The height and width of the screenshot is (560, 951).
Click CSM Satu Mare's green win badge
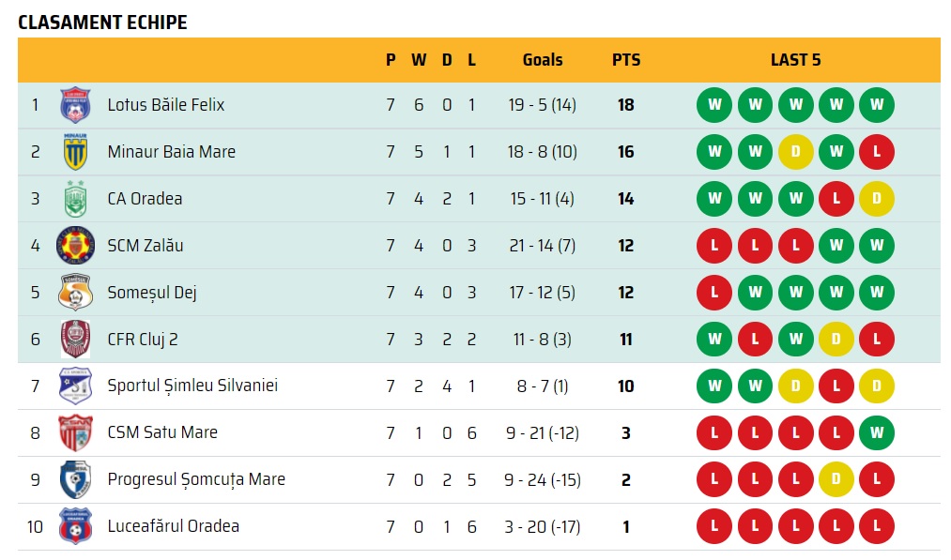[x=877, y=433]
